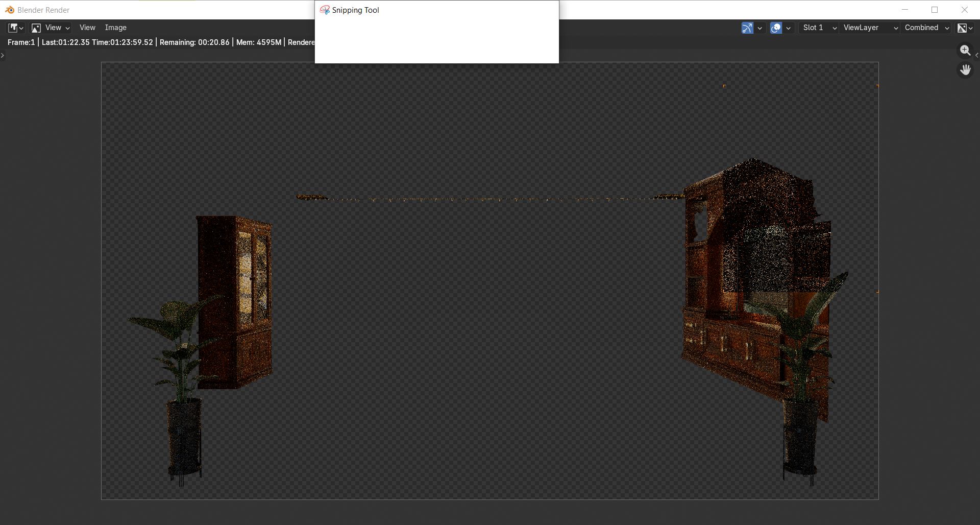
Task: Maximize the Blender Render window
Action: (x=935, y=10)
